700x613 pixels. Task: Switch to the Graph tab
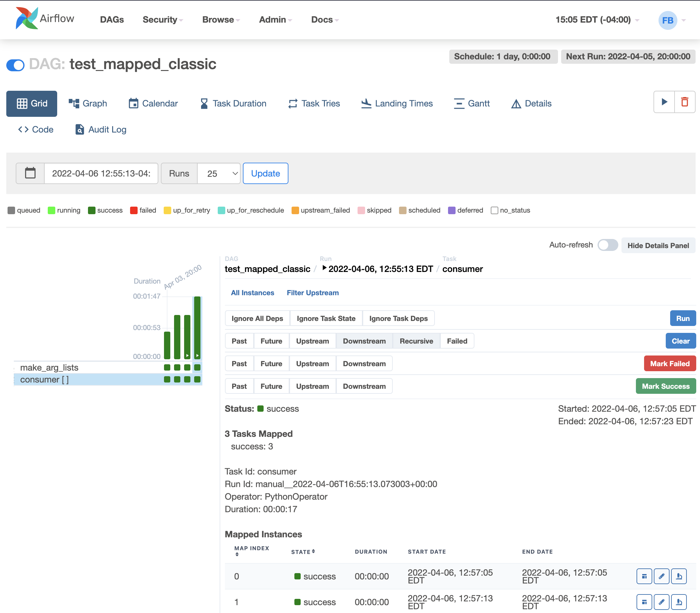pyautogui.click(x=88, y=103)
